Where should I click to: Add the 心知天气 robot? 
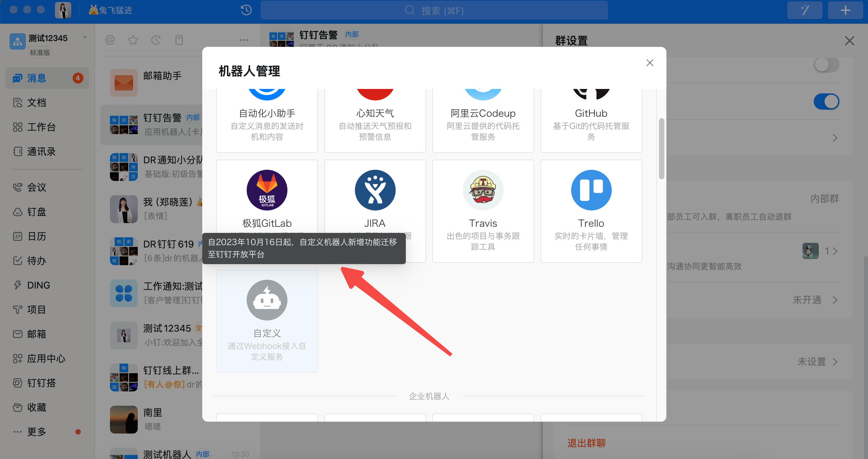pos(375,121)
